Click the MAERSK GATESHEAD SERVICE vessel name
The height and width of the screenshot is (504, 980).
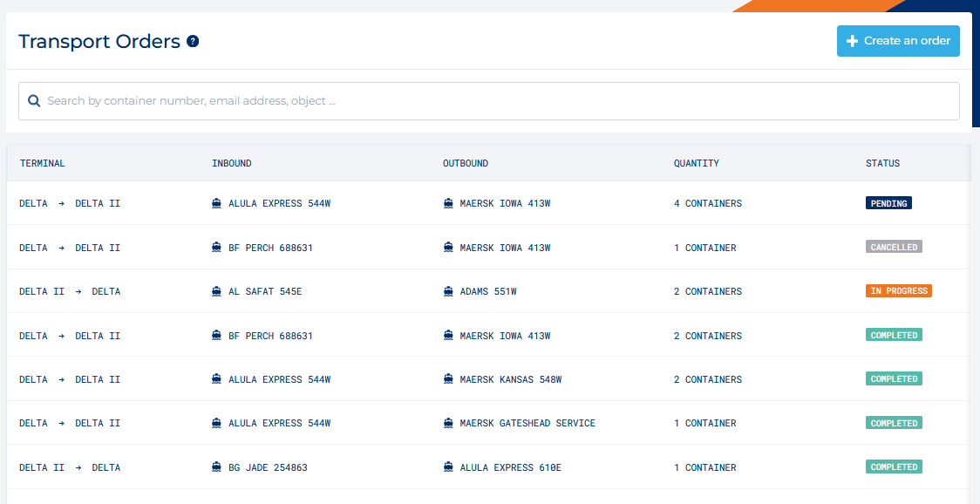tap(527, 423)
